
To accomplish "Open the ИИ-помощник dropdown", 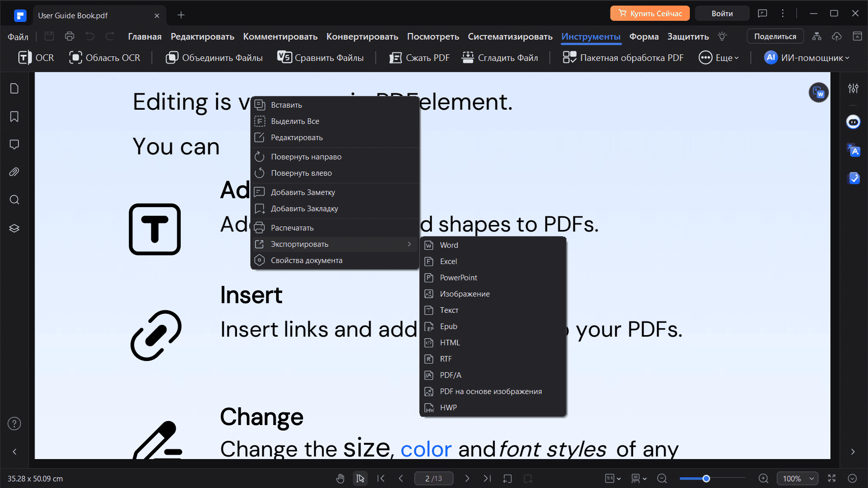I will point(807,58).
